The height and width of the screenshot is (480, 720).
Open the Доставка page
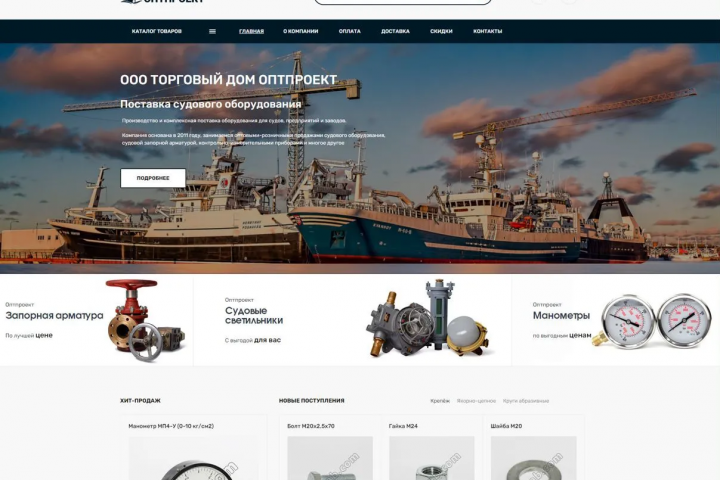point(395,31)
